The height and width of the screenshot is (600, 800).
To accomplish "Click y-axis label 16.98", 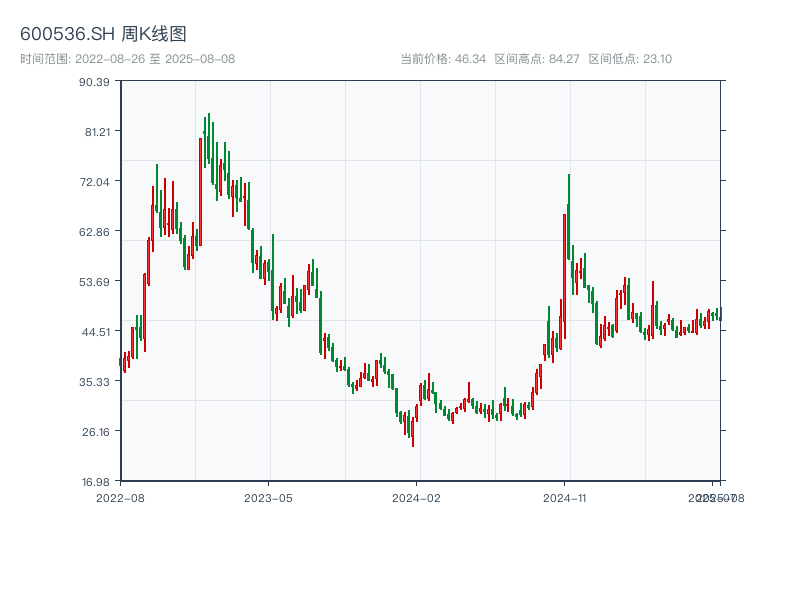I will pyautogui.click(x=96, y=482).
